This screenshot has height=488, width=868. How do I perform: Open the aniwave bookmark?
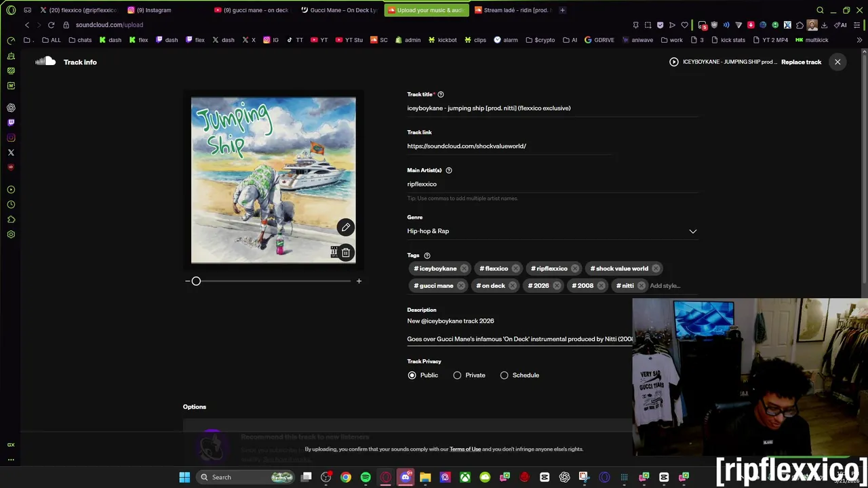pyautogui.click(x=637, y=40)
